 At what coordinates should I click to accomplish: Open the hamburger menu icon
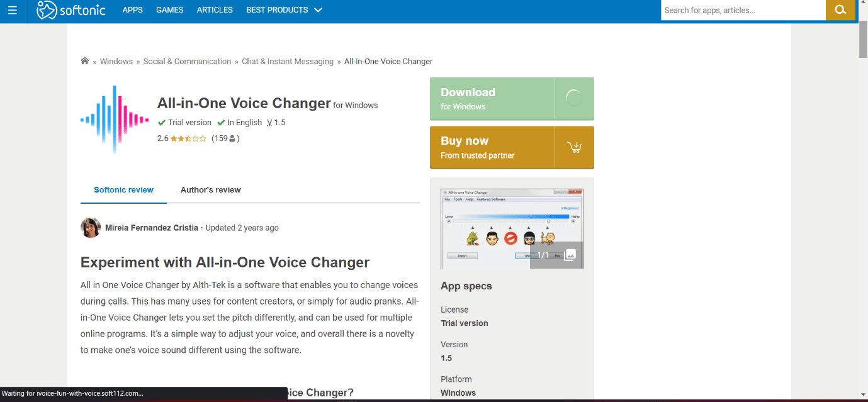pos(12,10)
